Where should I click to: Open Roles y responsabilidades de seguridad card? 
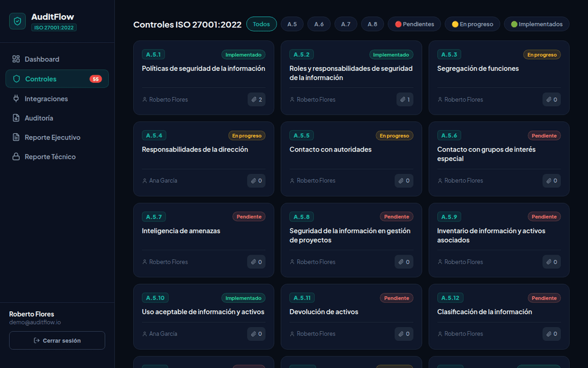pos(351,73)
